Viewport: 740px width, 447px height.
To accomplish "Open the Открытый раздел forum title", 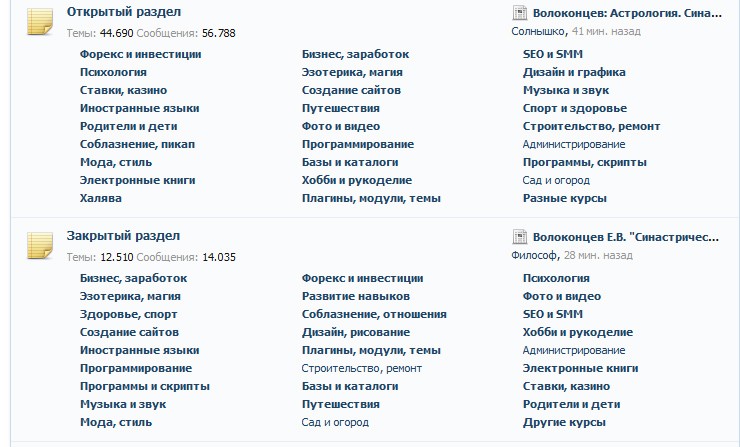I will 124,12.
